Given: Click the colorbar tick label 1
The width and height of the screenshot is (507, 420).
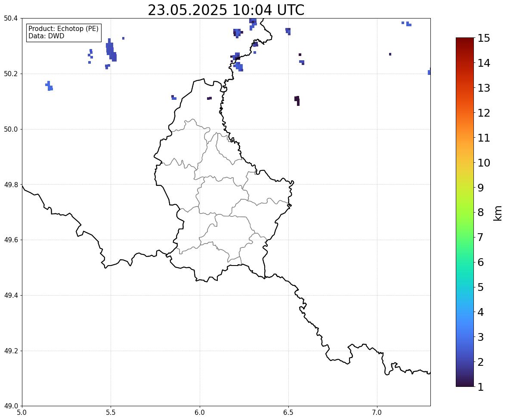Looking at the screenshot, I should [480, 387].
